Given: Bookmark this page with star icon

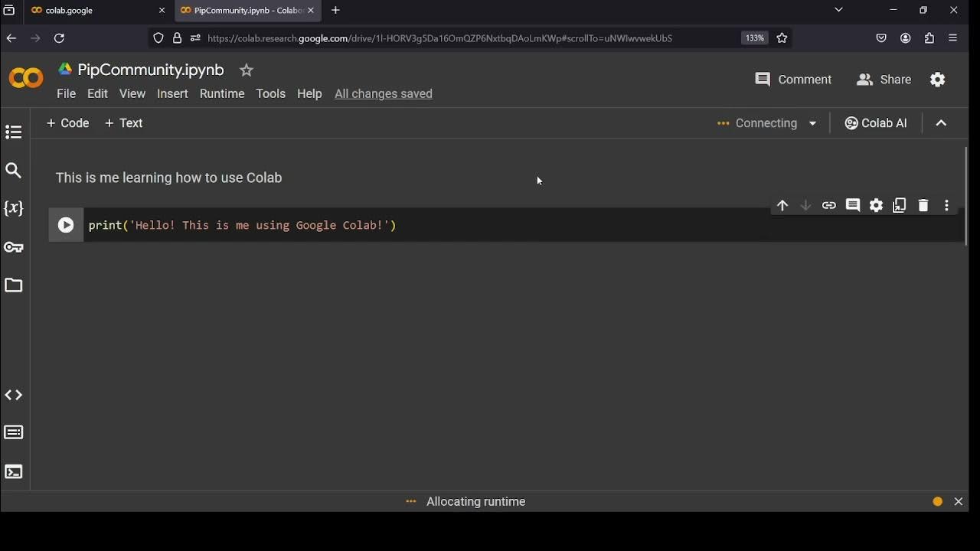Looking at the screenshot, I should coord(782,38).
